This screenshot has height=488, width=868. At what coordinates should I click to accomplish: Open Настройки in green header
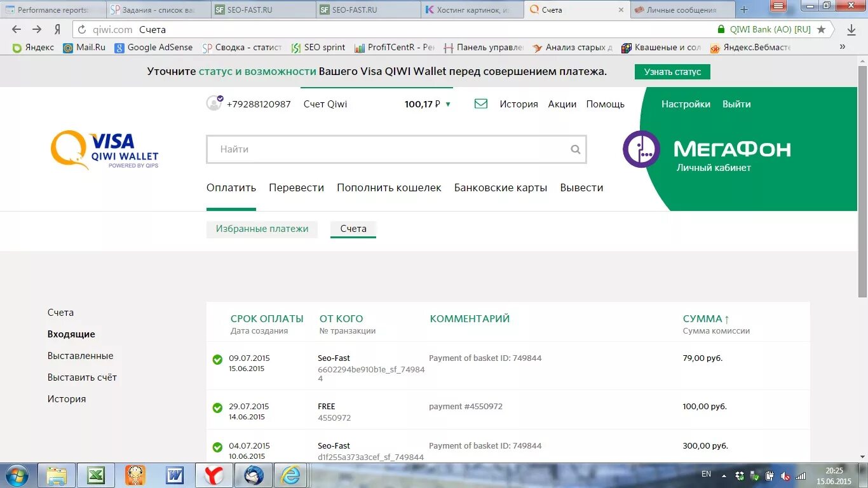(x=686, y=104)
